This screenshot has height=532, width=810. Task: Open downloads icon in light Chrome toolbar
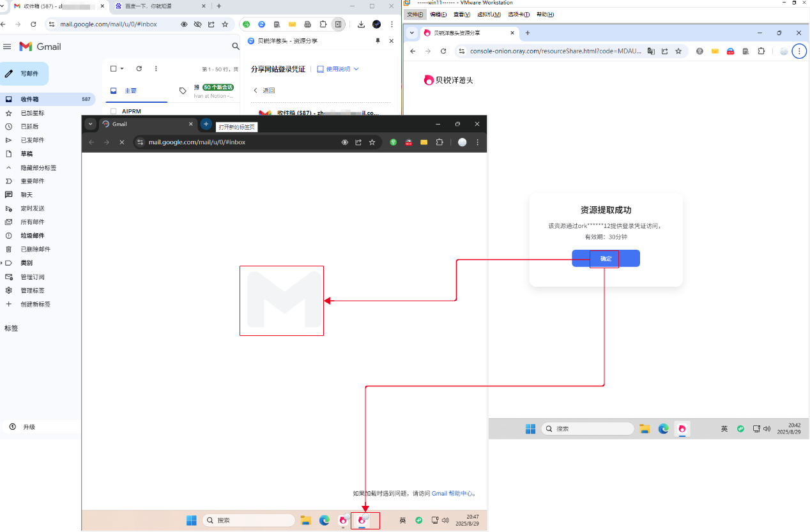click(x=361, y=24)
